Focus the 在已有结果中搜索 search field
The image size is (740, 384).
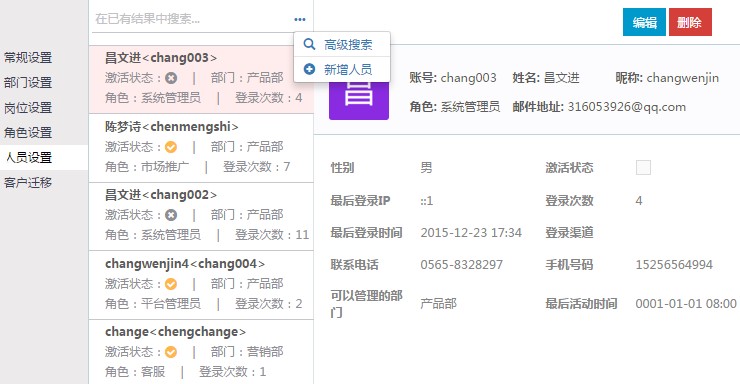pos(191,19)
